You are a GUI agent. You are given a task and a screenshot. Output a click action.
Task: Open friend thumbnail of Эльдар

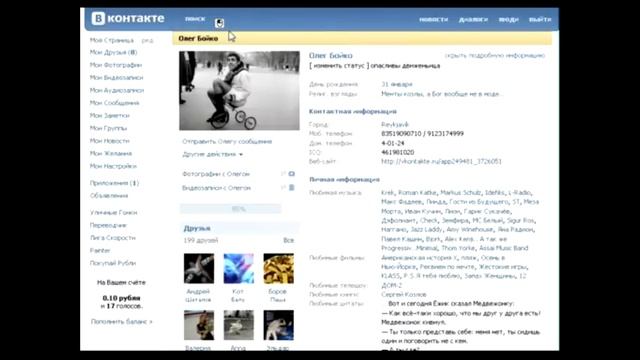(x=278, y=325)
